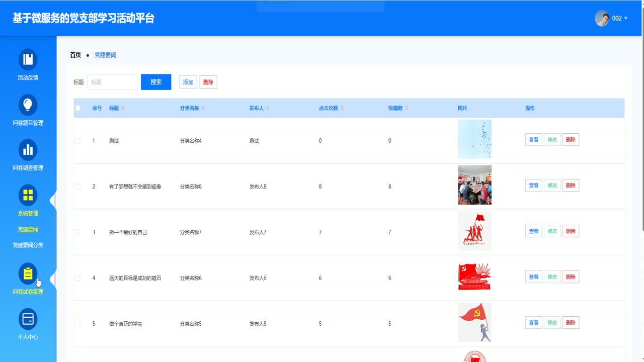The width and height of the screenshot is (644, 362).
Task: Check the row for 做个真正的学生
Action: (78, 324)
